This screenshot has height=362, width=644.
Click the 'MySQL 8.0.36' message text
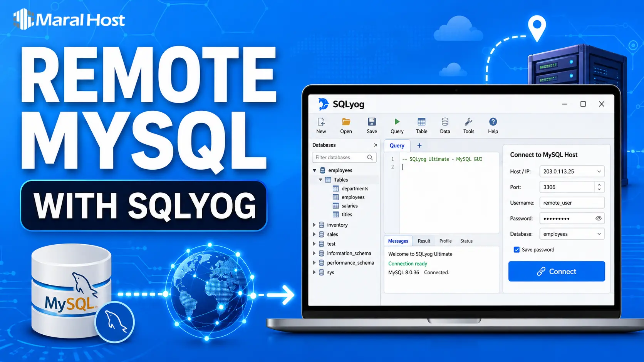[x=404, y=272]
